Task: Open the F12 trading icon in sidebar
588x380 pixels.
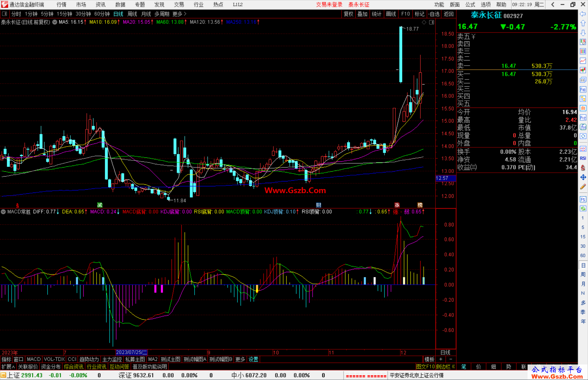Action: (x=583, y=118)
